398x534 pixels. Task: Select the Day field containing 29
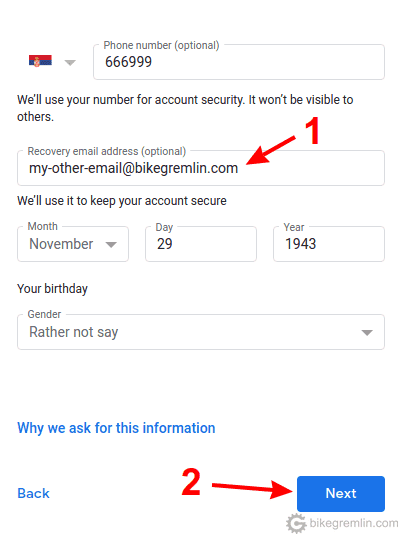201,244
